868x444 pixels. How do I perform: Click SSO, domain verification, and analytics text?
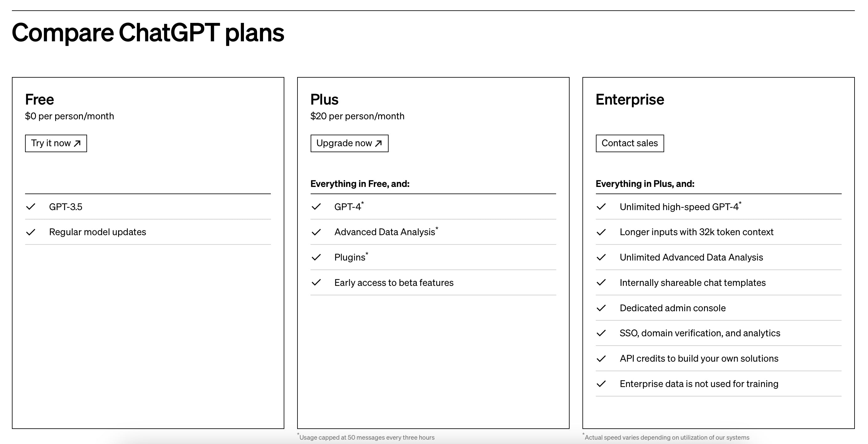point(700,333)
